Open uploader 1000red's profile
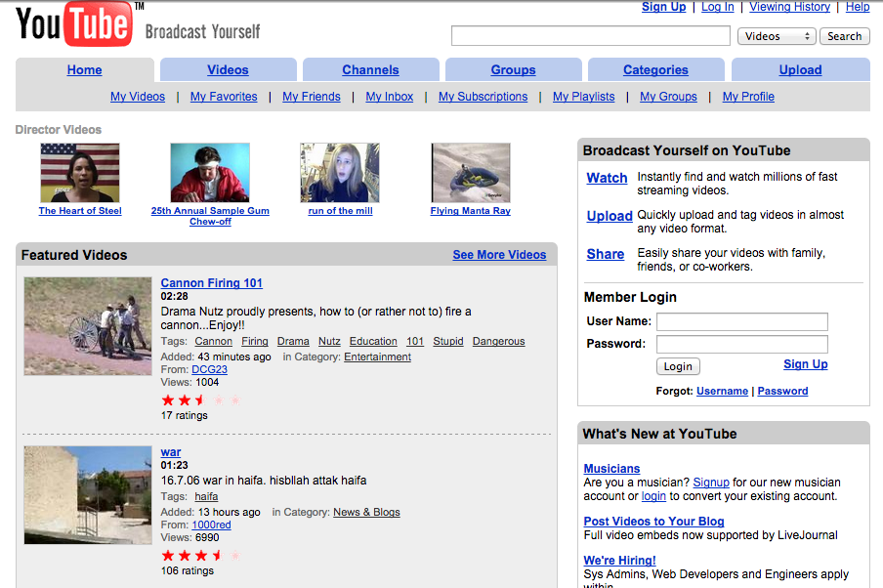This screenshot has width=883, height=588. (211, 525)
